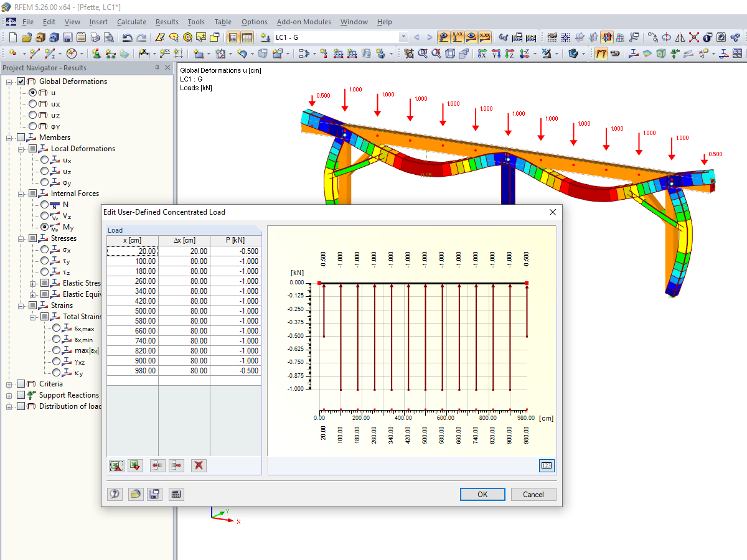Confirm the concentrated load with OK
This screenshot has width=747, height=560.
tap(482, 494)
